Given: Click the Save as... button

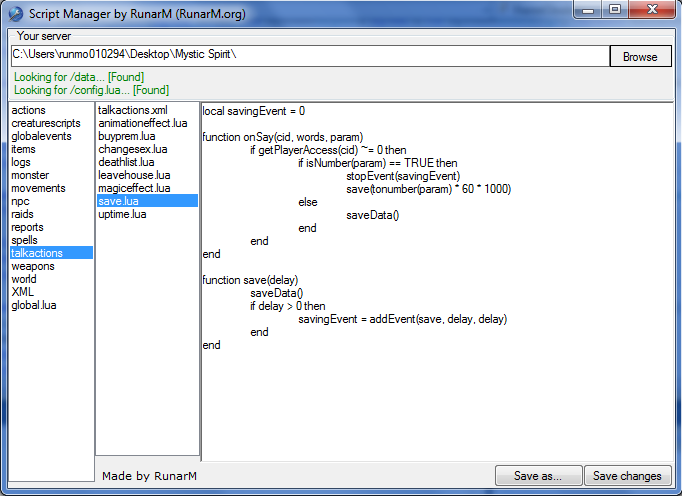Looking at the screenshot, I should (538, 476).
